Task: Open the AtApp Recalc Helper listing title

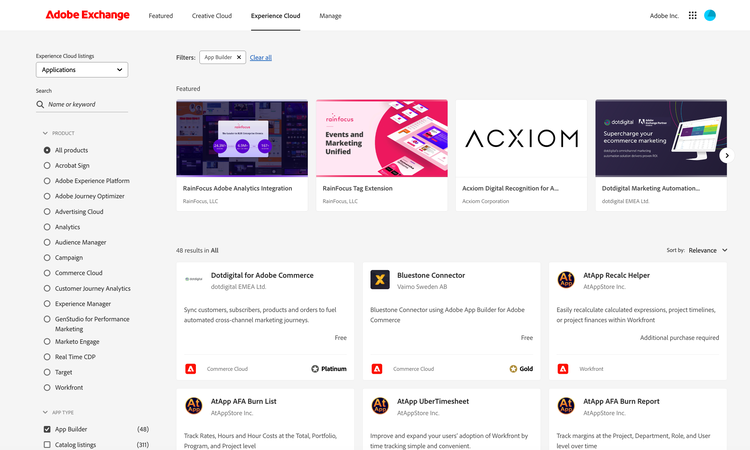Action: point(617,275)
